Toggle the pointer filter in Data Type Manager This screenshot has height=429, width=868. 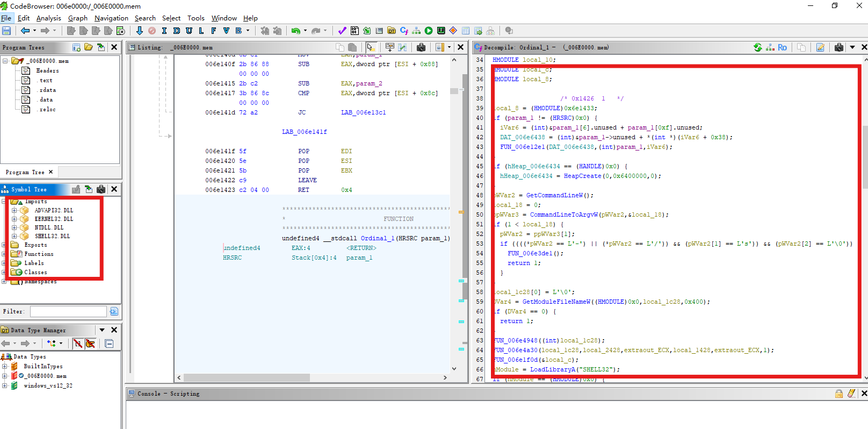90,344
